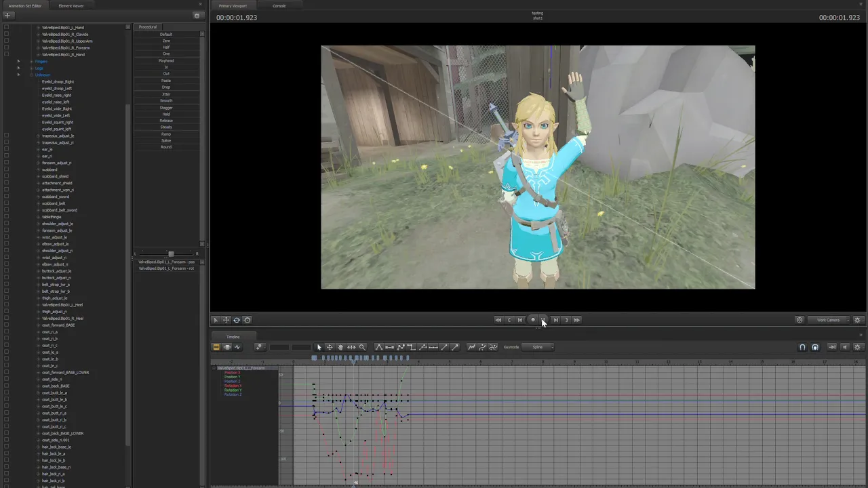Select ValveBiped.Bip01_L_Forearm - pos control
Screen dimensions: 868x488
[166, 262]
